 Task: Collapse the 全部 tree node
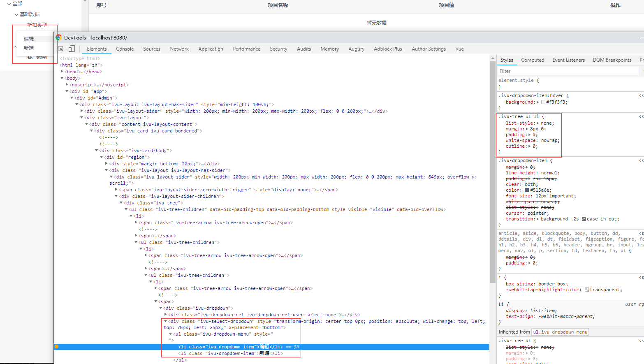[9, 4]
